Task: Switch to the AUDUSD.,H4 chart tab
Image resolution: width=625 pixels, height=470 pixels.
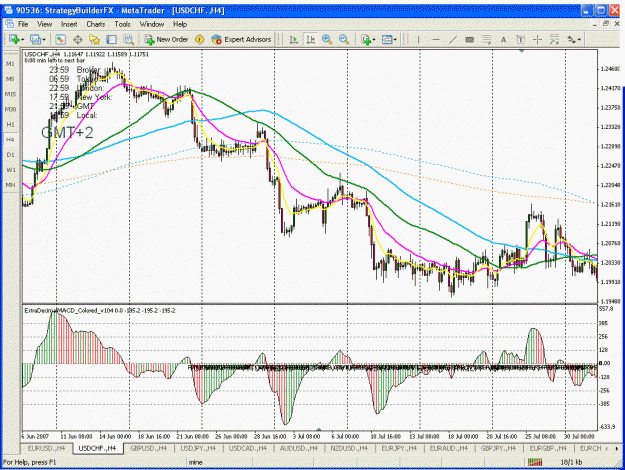Action: click(x=298, y=448)
